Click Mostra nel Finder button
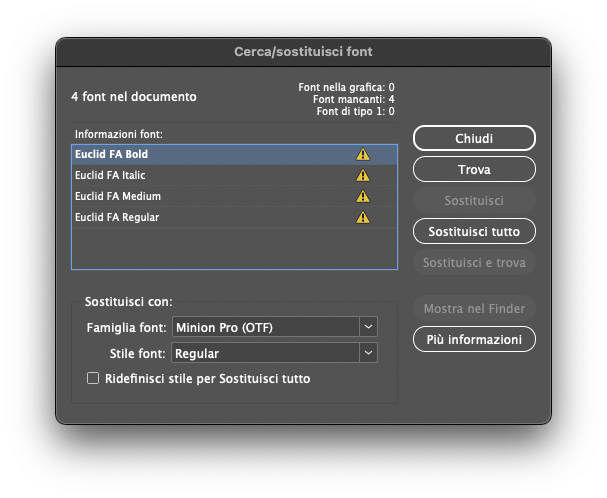This screenshot has width=607, height=498. pos(474,309)
